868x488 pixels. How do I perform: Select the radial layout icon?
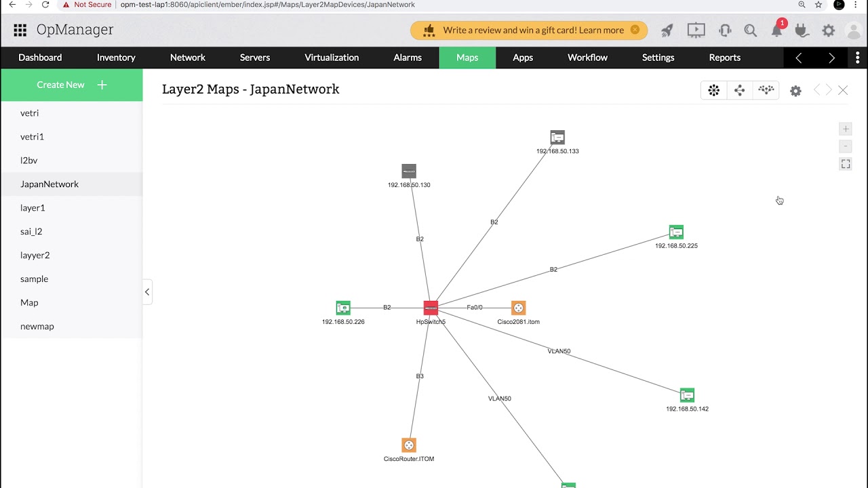click(x=714, y=90)
